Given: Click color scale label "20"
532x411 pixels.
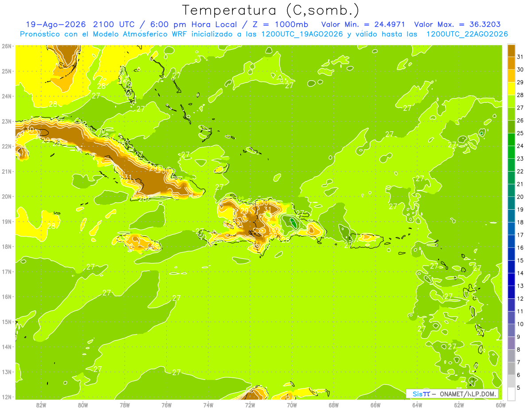Looking at the screenshot, I should coord(520,197).
